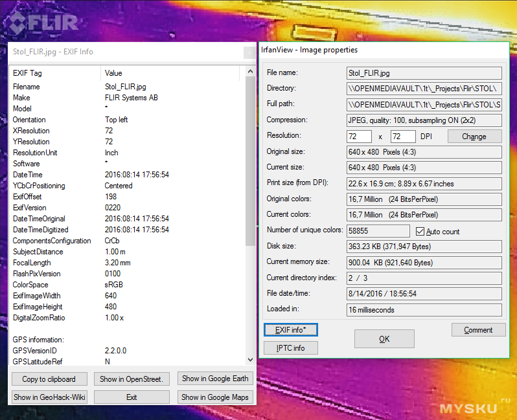
Task: Click the EXIF list vertical scrollbar thumb
Action: click(x=250, y=161)
